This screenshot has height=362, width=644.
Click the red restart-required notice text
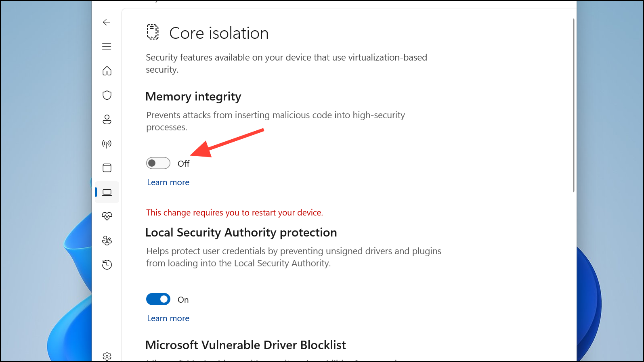click(235, 213)
